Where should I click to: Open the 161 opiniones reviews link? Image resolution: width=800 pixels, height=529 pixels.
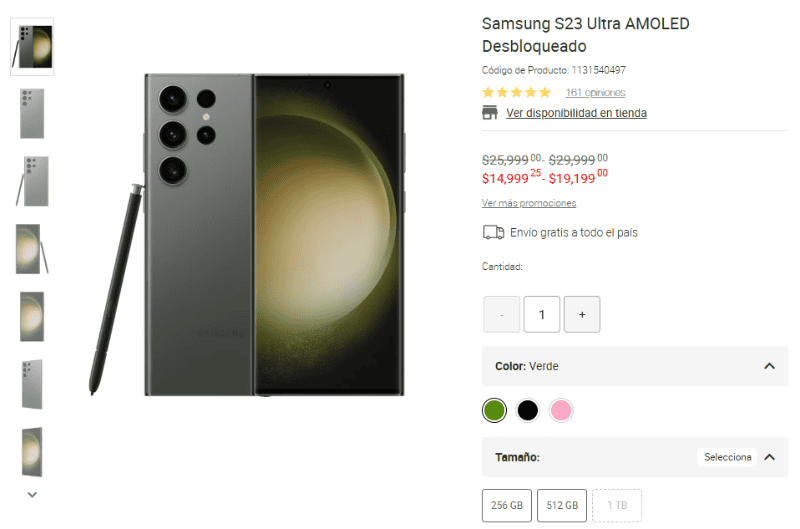pos(595,92)
